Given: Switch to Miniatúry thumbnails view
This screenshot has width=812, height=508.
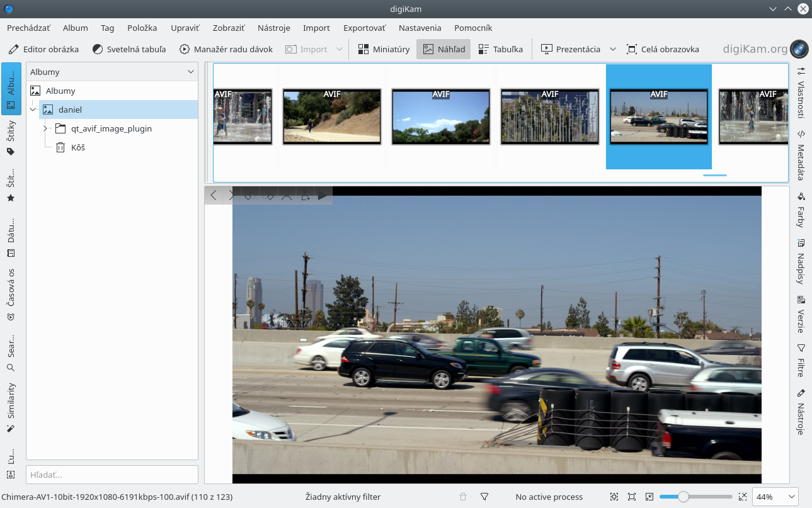Looking at the screenshot, I should pos(384,49).
